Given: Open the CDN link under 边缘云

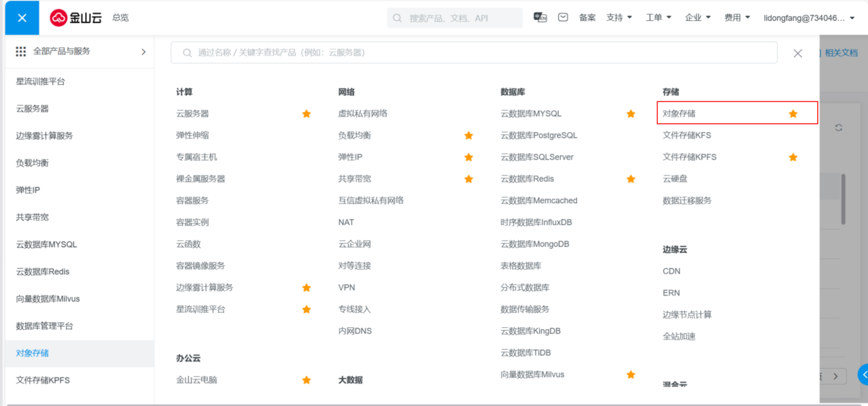Looking at the screenshot, I should (672, 271).
